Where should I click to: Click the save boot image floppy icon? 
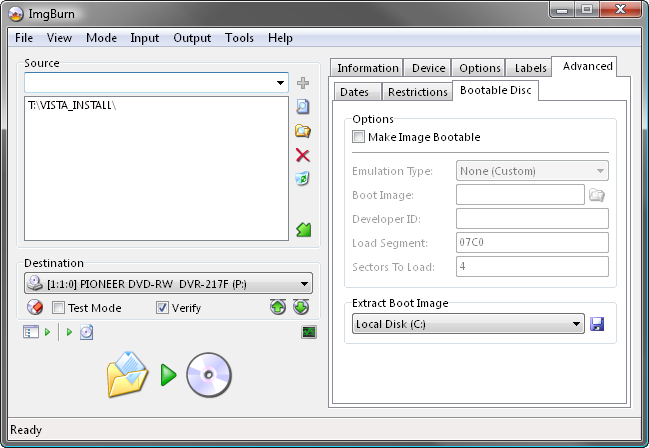point(597,324)
